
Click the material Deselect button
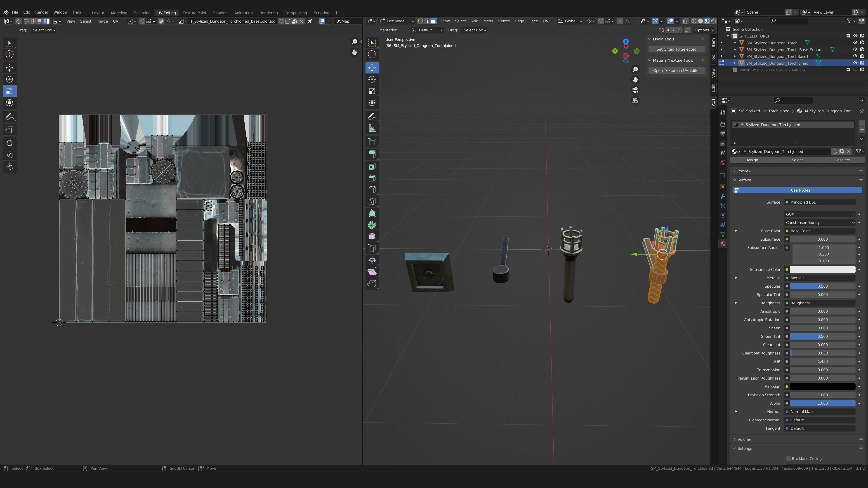point(842,160)
